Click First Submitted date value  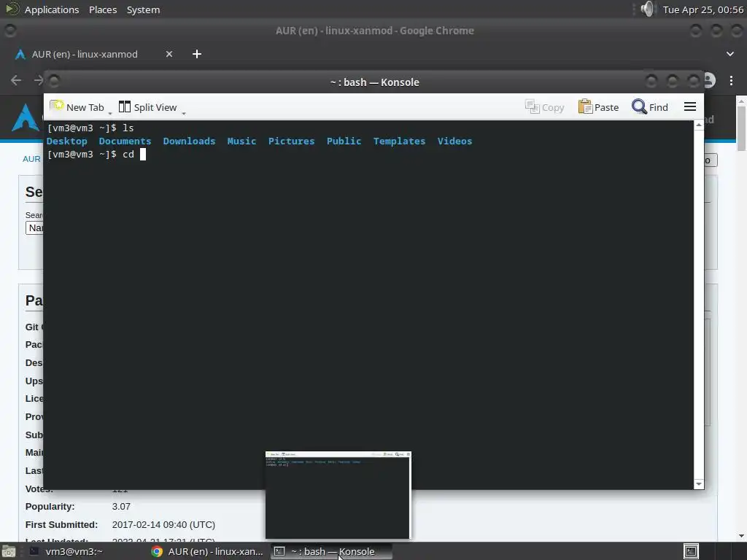coord(163,525)
